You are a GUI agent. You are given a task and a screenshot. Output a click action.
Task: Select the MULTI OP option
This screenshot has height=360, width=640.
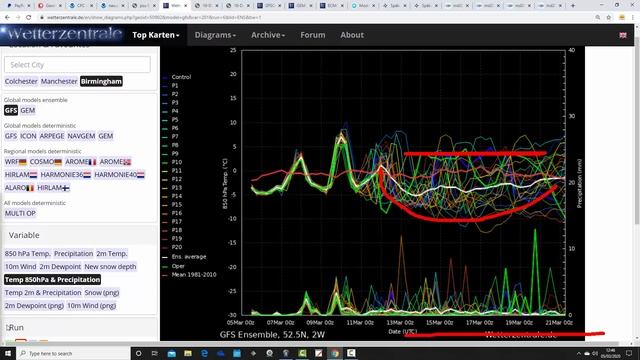[20, 213]
